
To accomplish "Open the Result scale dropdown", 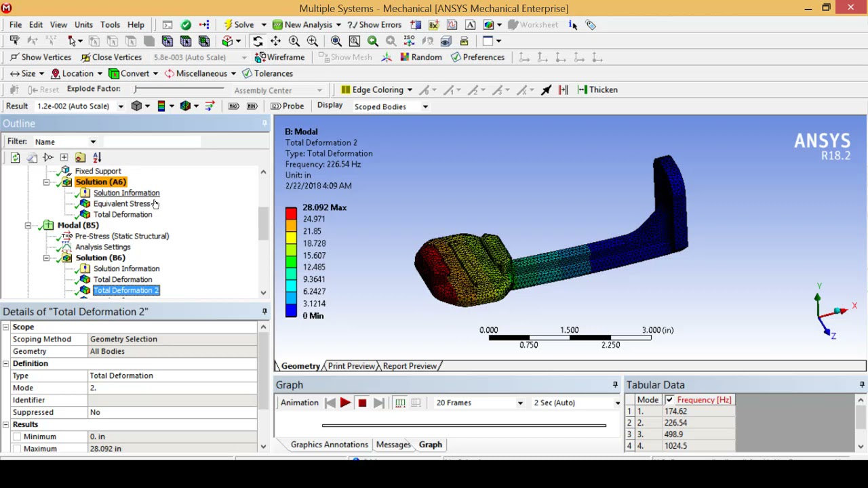I will pyautogui.click(x=121, y=106).
